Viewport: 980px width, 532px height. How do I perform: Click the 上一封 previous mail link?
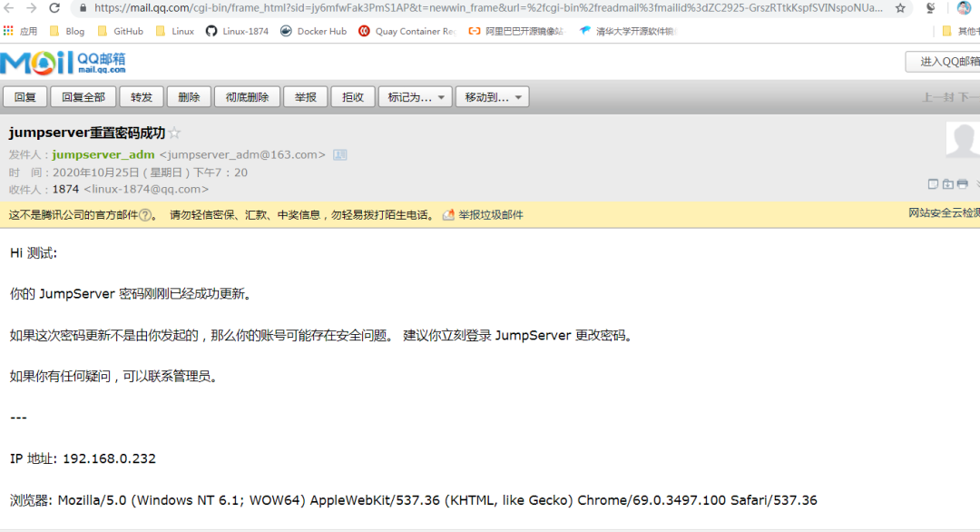pyautogui.click(x=938, y=97)
